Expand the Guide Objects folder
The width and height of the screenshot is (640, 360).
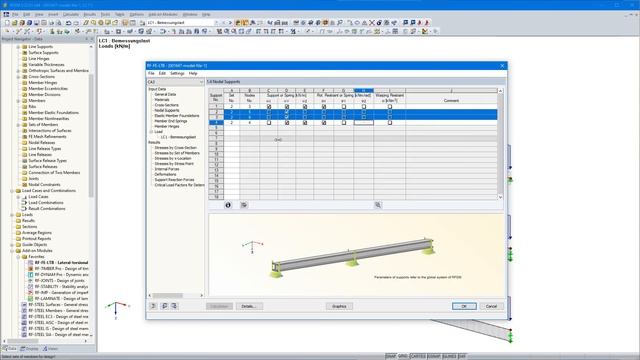[12, 244]
